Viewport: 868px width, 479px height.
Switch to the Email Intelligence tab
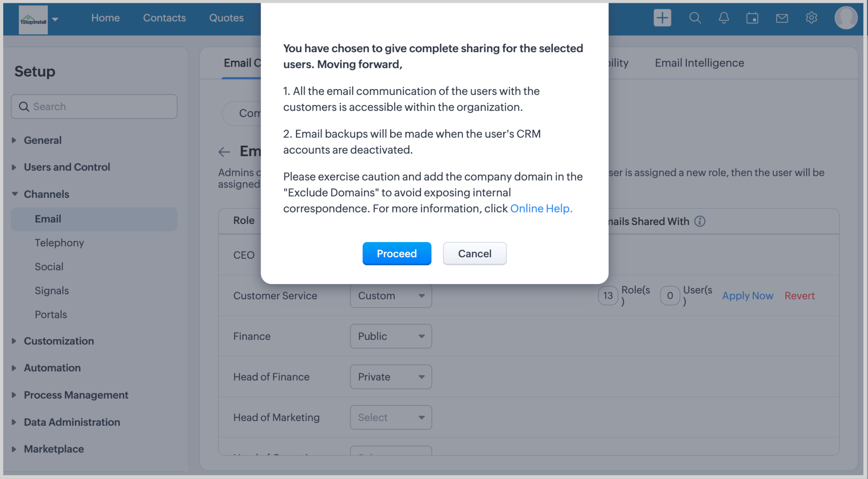tap(699, 63)
